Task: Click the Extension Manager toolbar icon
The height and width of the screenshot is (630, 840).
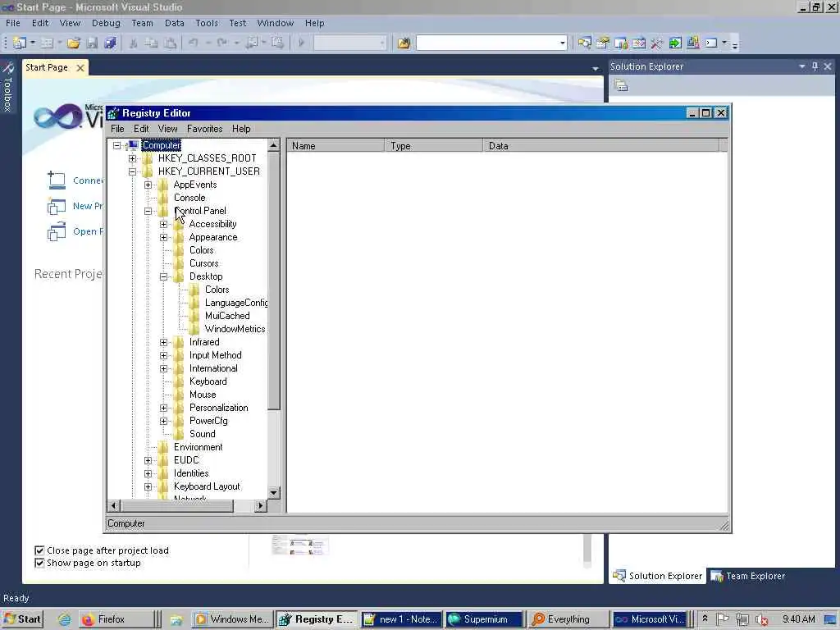Action: click(692, 43)
